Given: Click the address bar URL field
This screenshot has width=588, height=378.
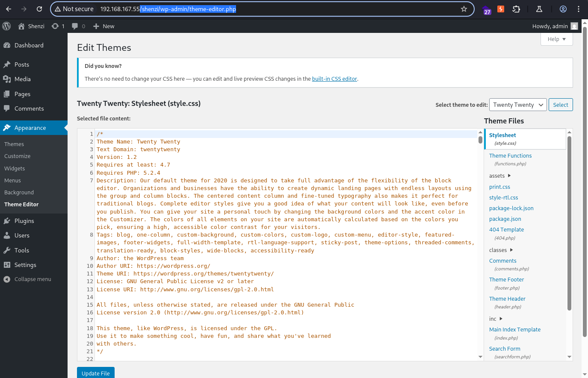Looking at the screenshot, I should tap(262, 9).
